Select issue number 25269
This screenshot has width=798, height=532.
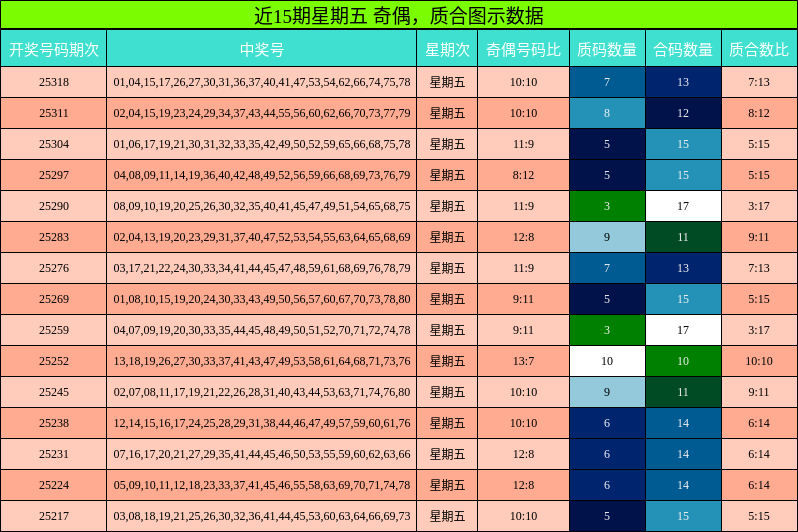click(53, 299)
